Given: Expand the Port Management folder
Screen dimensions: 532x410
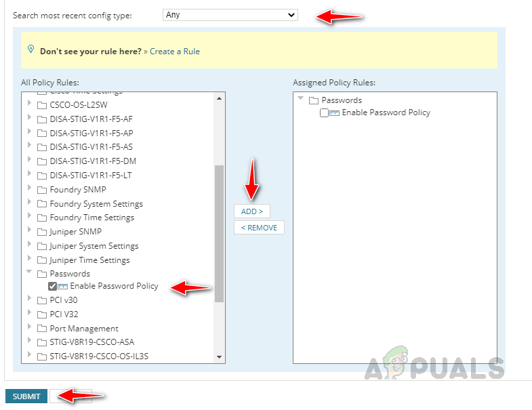Looking at the screenshot, I should (29, 327).
